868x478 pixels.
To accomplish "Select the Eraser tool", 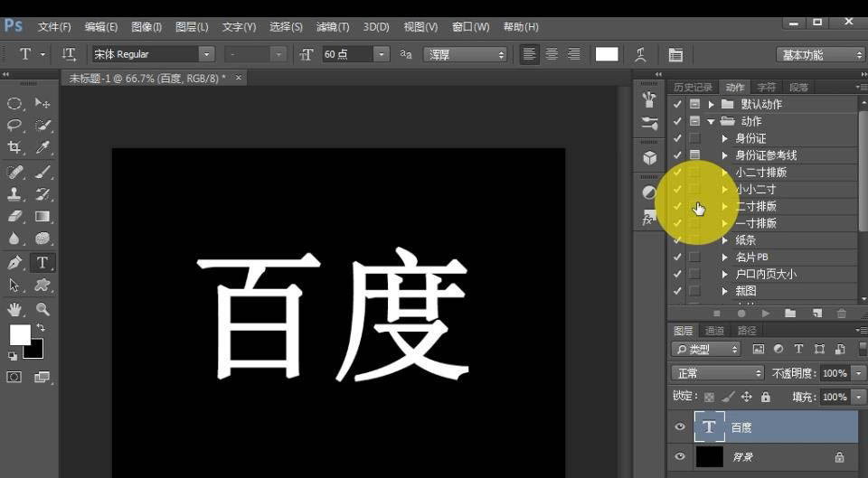I will [14, 216].
